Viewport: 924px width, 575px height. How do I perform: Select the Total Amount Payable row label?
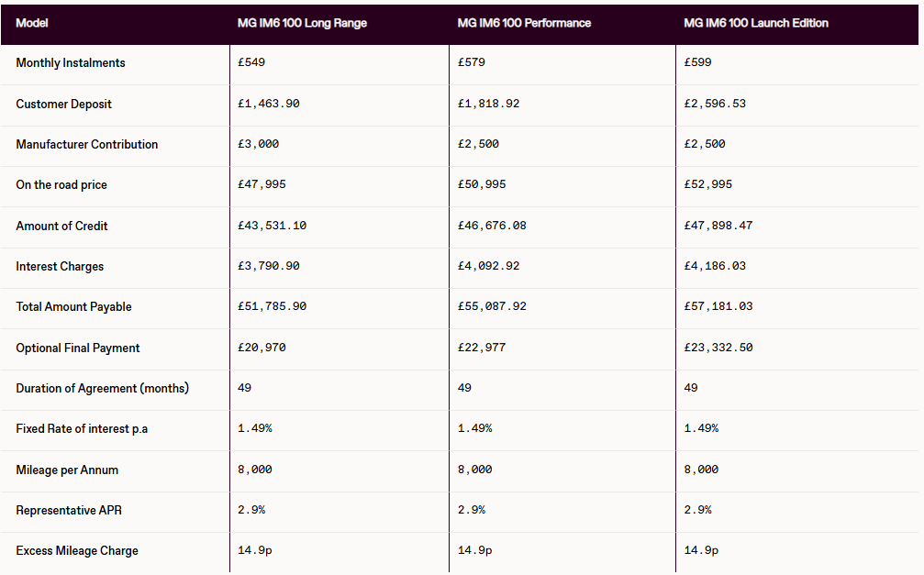tap(73, 307)
